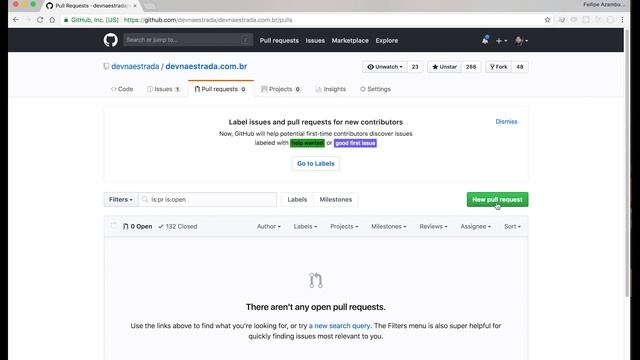Open Chrome's three-dot menu
The image size is (640, 360).
coord(622,20)
